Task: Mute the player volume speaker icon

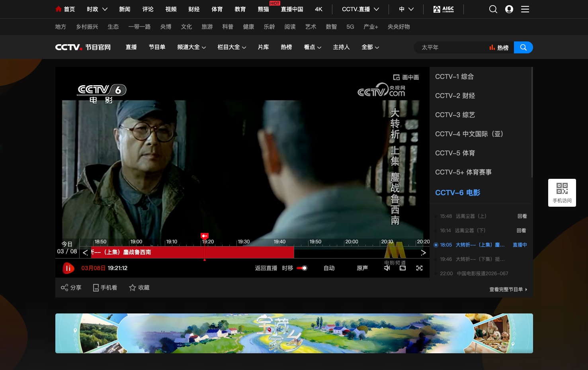Action: [387, 268]
